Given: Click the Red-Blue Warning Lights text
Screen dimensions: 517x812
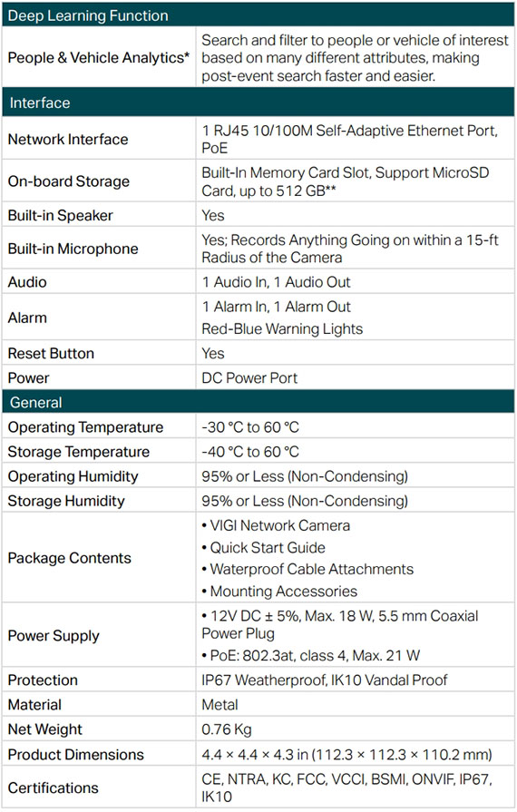Looking at the screenshot, I should coord(282,328).
